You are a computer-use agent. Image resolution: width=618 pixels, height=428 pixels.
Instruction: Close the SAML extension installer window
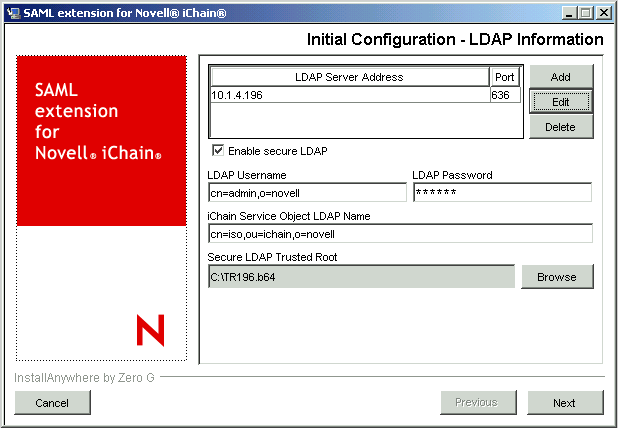(604, 13)
